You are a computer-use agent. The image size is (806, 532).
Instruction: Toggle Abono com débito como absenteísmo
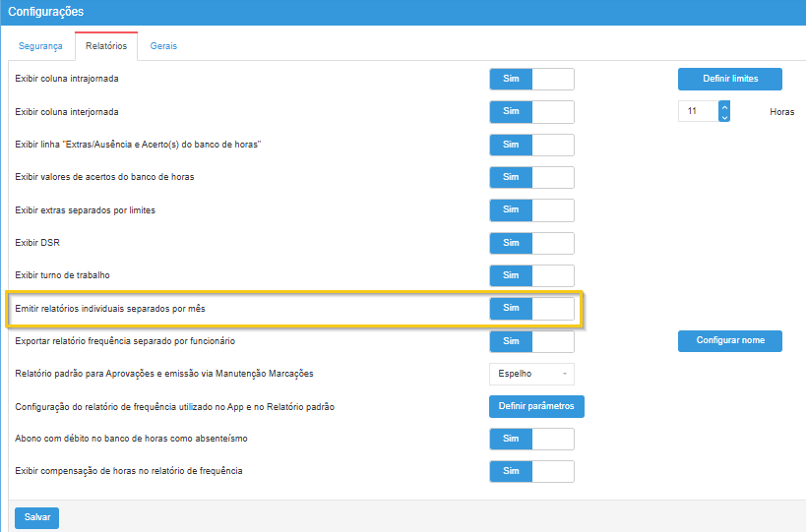click(531, 439)
